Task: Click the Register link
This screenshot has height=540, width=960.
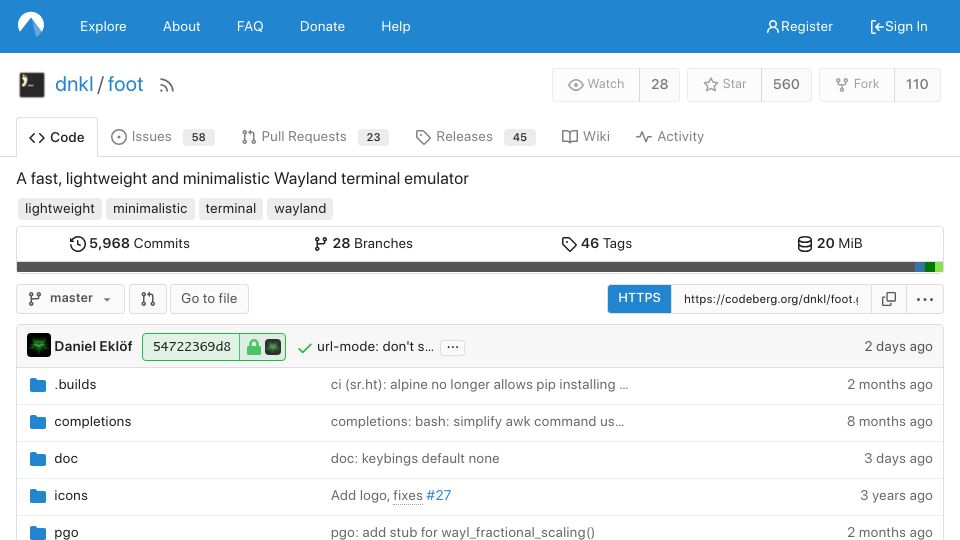Action: coord(800,26)
